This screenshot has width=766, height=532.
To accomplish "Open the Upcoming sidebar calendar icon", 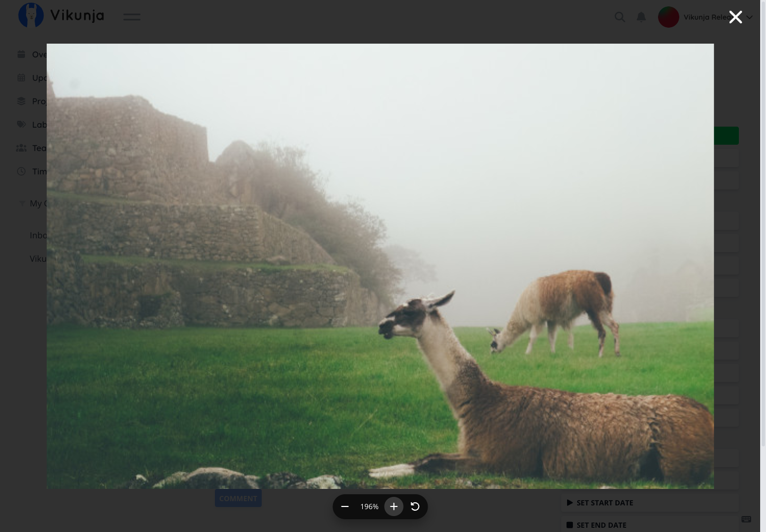I will pos(21,78).
